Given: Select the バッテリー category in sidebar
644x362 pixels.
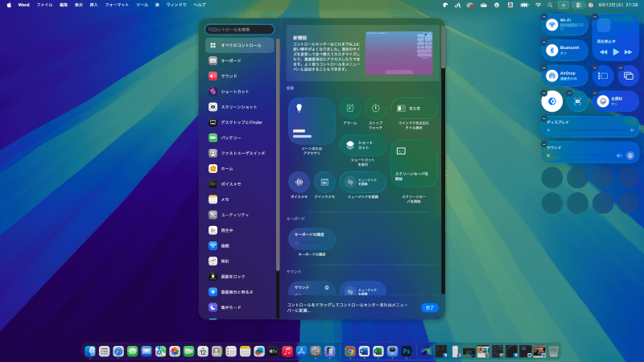Looking at the screenshot, I should [239, 138].
